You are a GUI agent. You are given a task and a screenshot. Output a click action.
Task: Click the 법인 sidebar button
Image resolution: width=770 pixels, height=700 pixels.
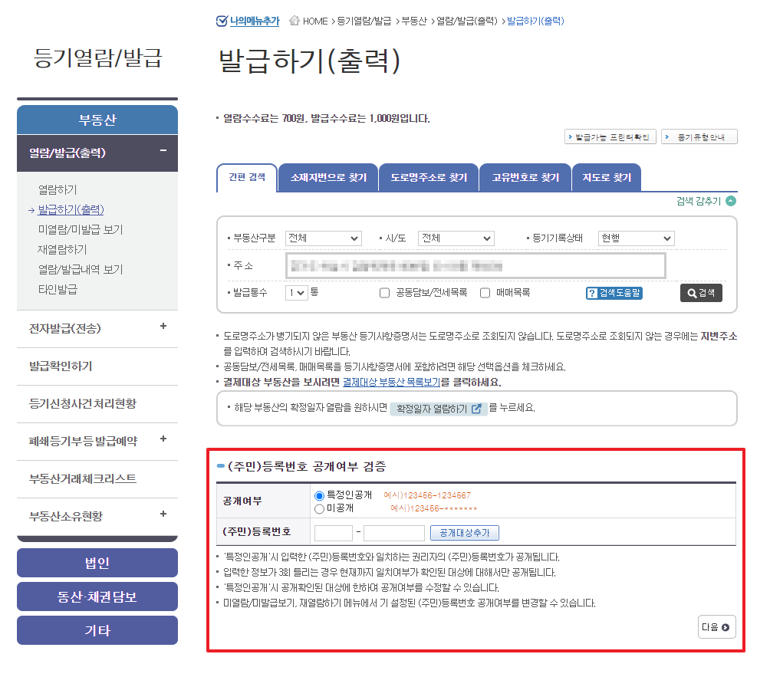pos(97,563)
